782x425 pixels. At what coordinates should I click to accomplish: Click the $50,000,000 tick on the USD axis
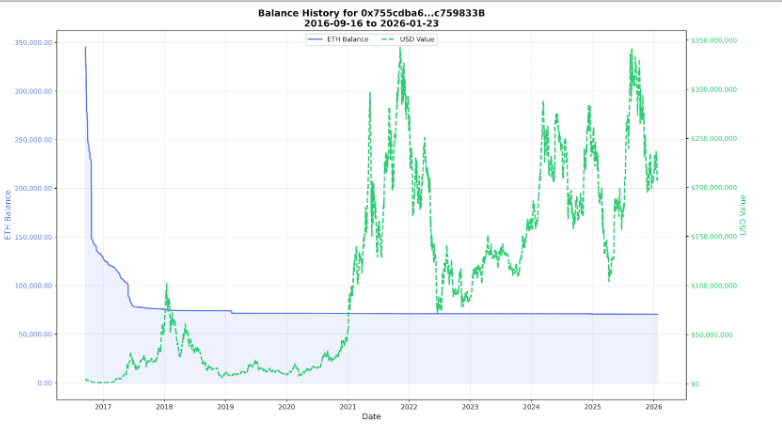tap(712, 335)
